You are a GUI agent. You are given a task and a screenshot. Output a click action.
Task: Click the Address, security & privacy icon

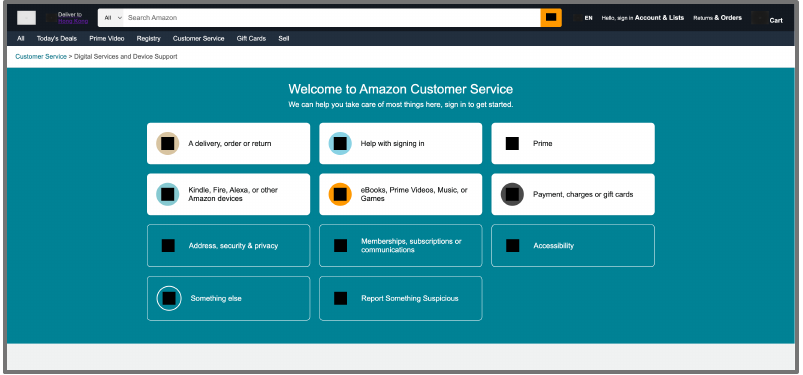[x=168, y=245]
